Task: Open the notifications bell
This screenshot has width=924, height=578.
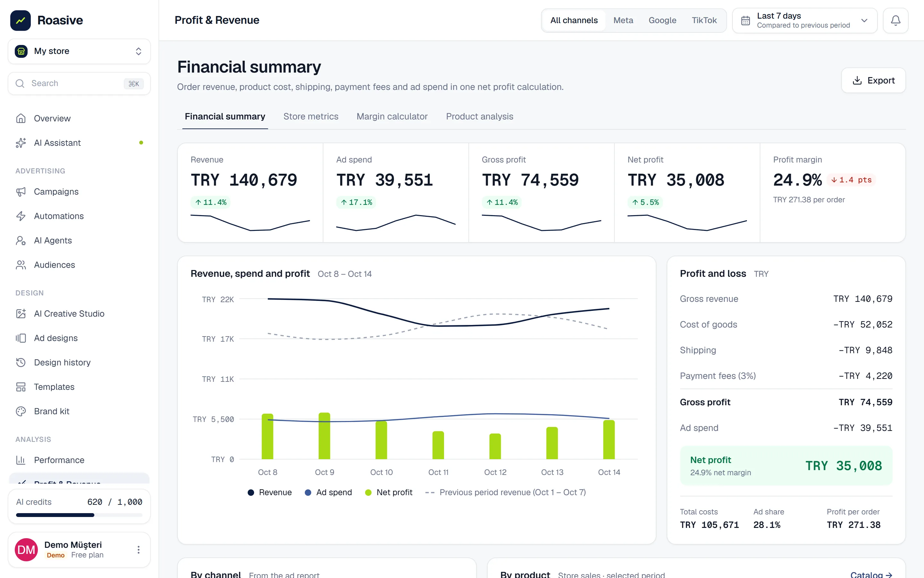Action: click(895, 20)
